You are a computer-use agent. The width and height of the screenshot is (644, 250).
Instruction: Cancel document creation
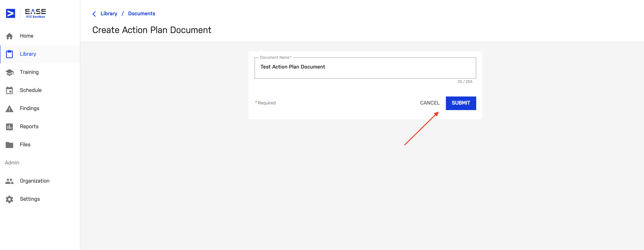coord(429,103)
